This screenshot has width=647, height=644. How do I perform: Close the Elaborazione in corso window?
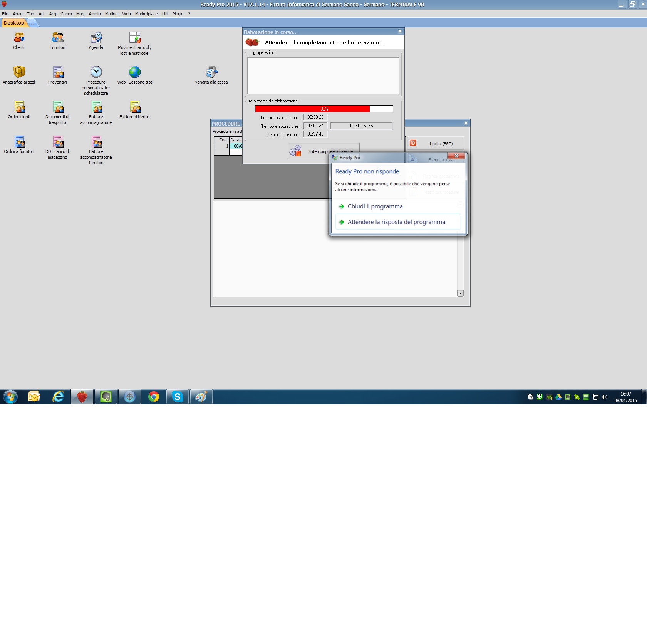(400, 32)
